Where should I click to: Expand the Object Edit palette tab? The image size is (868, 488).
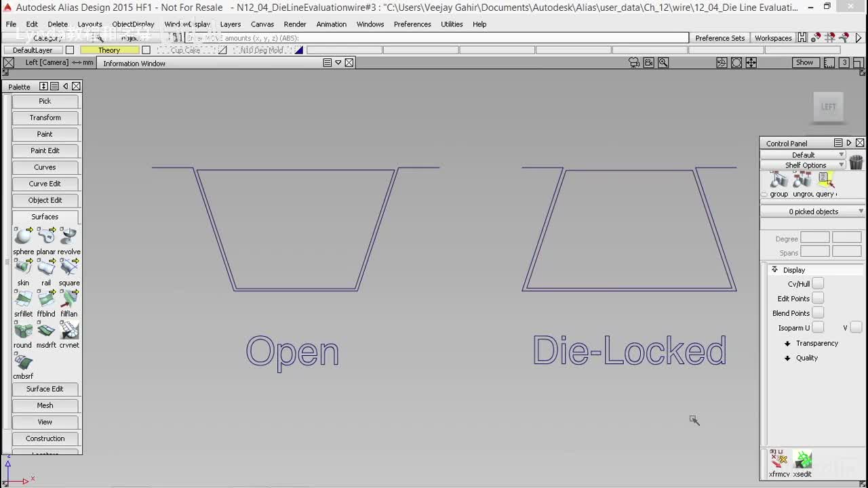(x=45, y=201)
